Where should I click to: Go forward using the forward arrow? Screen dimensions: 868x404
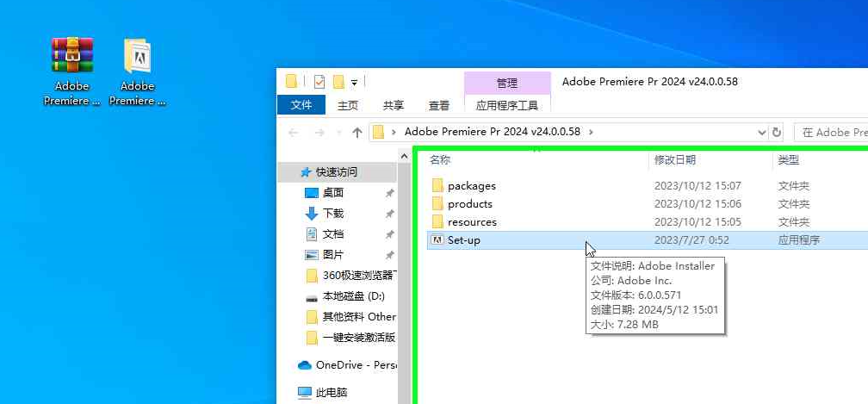click(319, 133)
